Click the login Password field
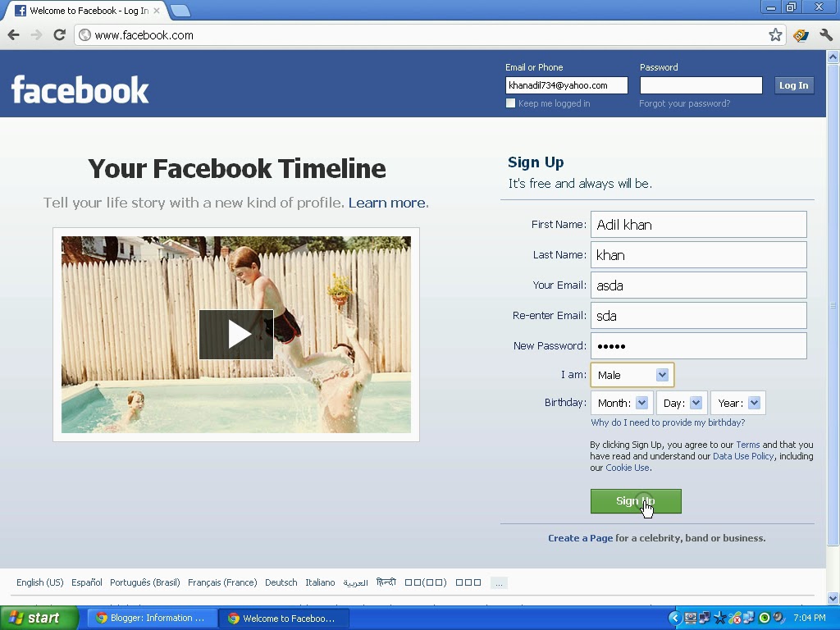The image size is (840, 630). coord(701,85)
